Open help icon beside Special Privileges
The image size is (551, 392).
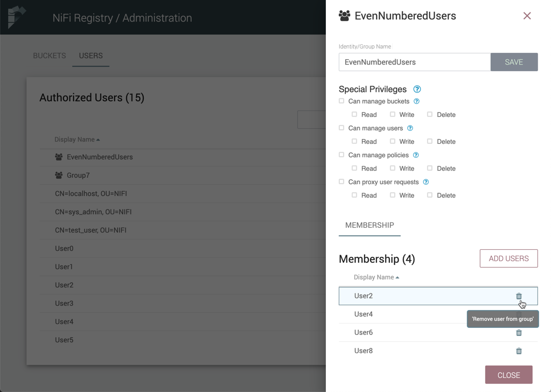[x=417, y=89]
